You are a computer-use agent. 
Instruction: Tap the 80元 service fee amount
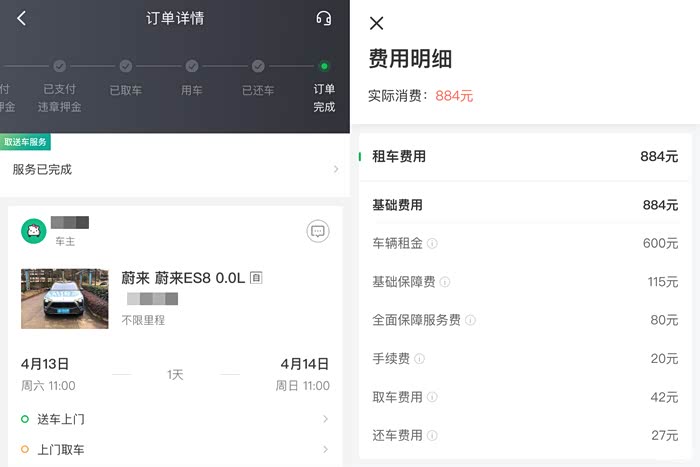(664, 320)
